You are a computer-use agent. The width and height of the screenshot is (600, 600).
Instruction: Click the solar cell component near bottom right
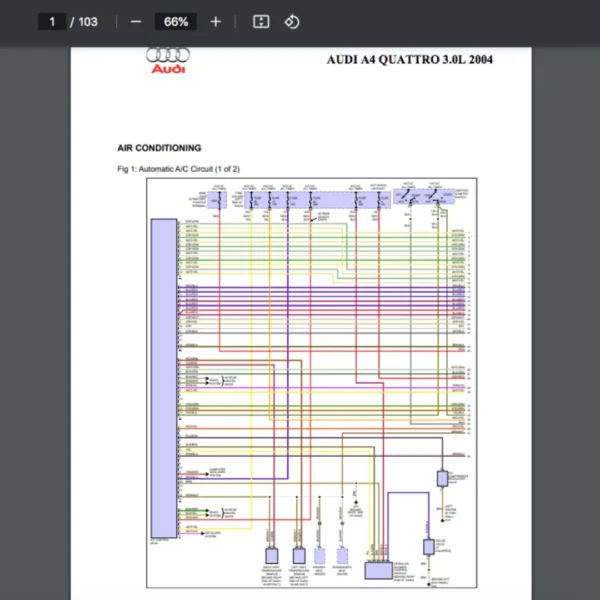tap(428, 546)
